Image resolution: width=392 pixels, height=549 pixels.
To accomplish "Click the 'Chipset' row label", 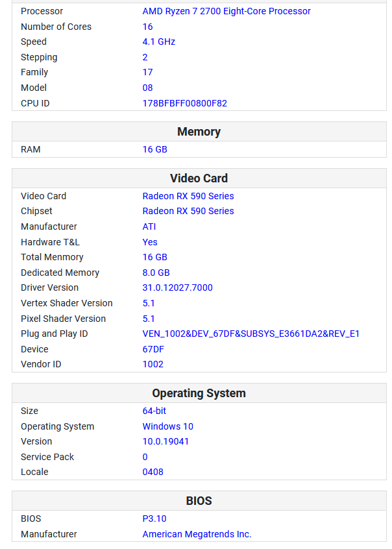I will click(36, 211).
